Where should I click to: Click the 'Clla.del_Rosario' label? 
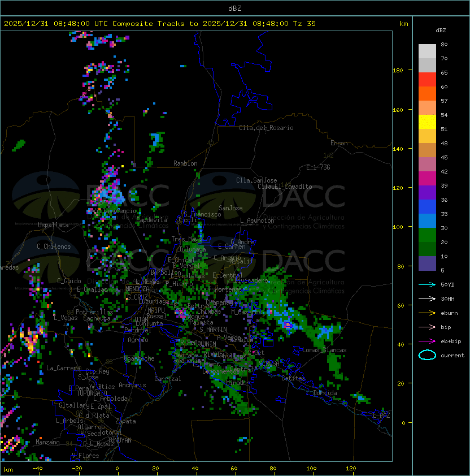(x=266, y=128)
